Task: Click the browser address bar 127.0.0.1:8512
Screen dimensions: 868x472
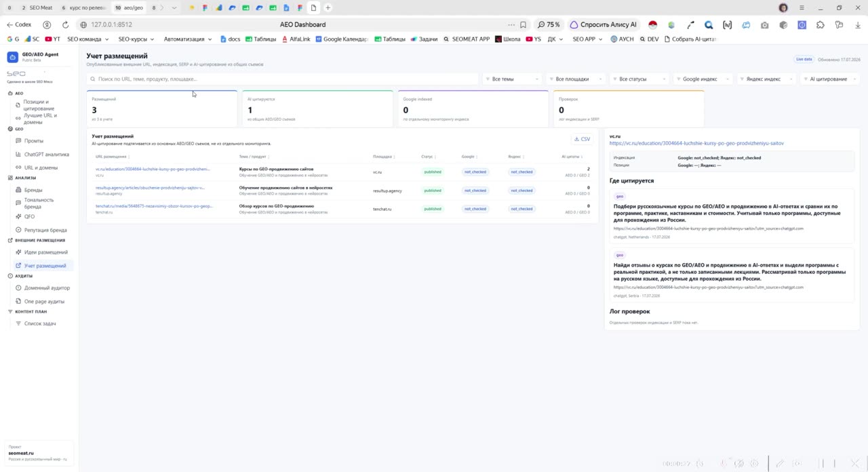Action: (112, 24)
